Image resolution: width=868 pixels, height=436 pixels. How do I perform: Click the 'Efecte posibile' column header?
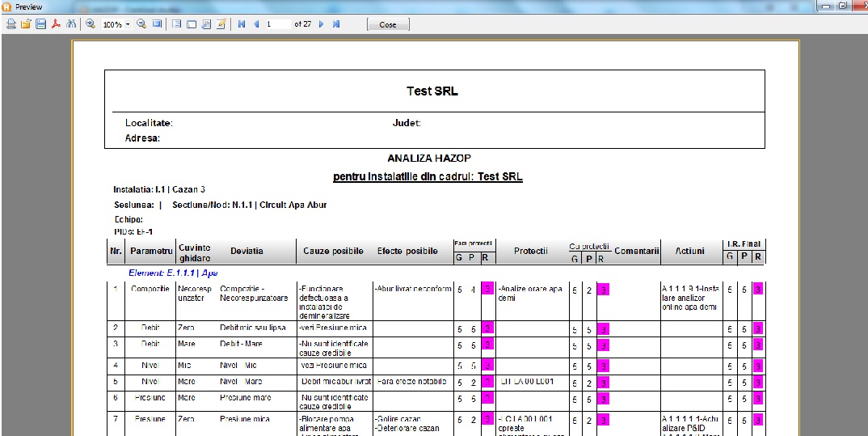[x=407, y=252]
